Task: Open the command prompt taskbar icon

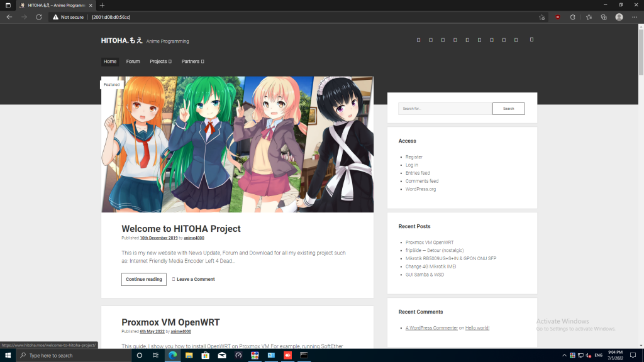Action: tap(304, 356)
